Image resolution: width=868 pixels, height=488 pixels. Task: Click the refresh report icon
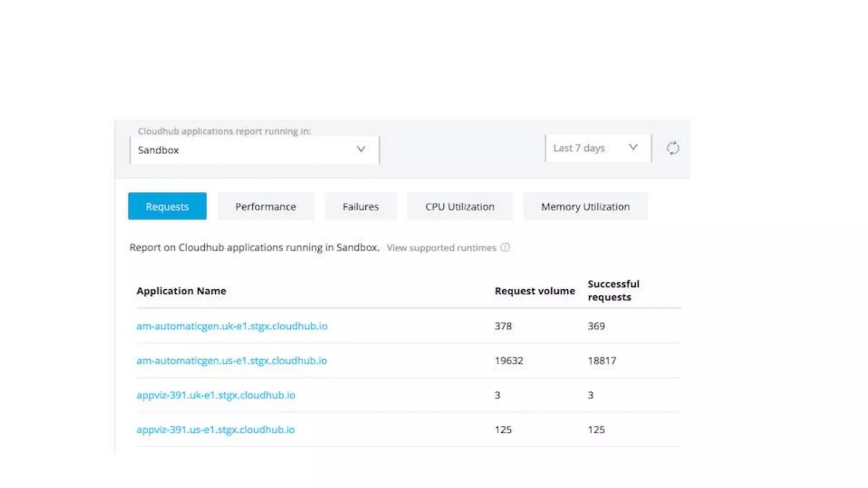(x=673, y=148)
